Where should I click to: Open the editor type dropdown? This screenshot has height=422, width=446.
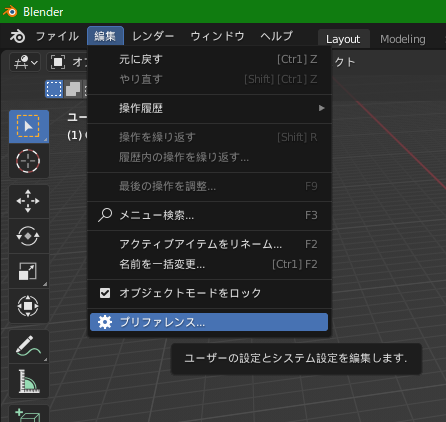[25, 62]
